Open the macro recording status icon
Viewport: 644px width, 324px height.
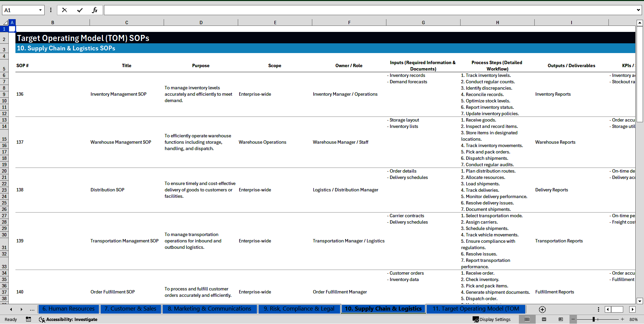pyautogui.click(x=29, y=319)
